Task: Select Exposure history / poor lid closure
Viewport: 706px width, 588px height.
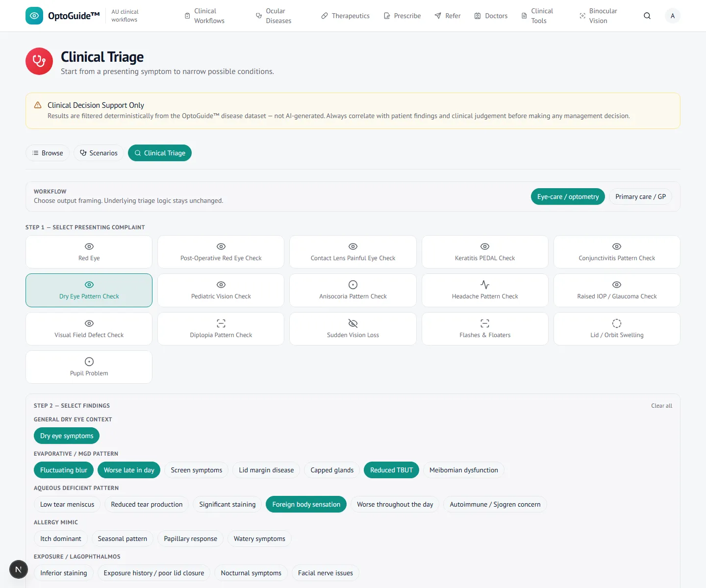Action: click(154, 573)
